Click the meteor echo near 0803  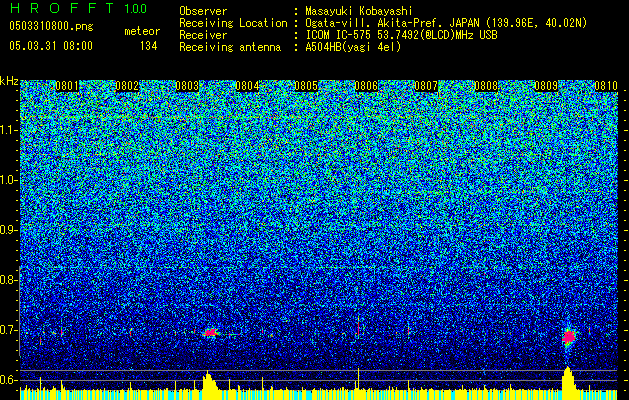(211, 333)
